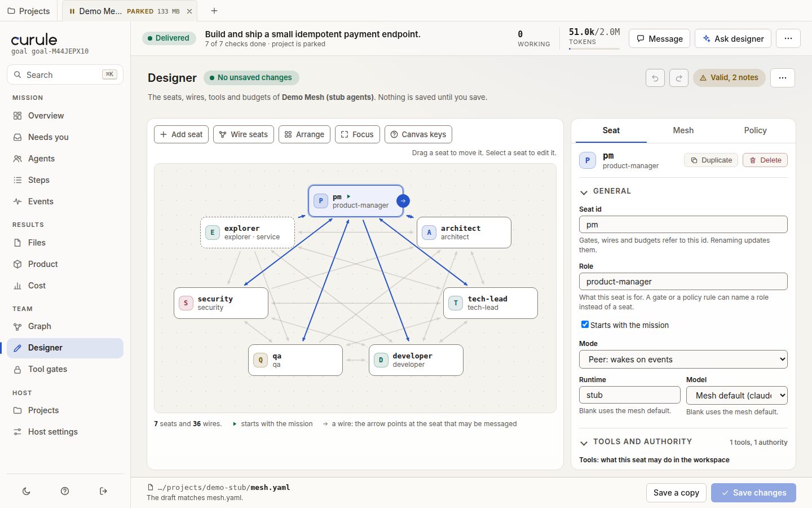The width and height of the screenshot is (812, 508).
Task: Click the No unsaved changes badge
Action: click(x=251, y=78)
